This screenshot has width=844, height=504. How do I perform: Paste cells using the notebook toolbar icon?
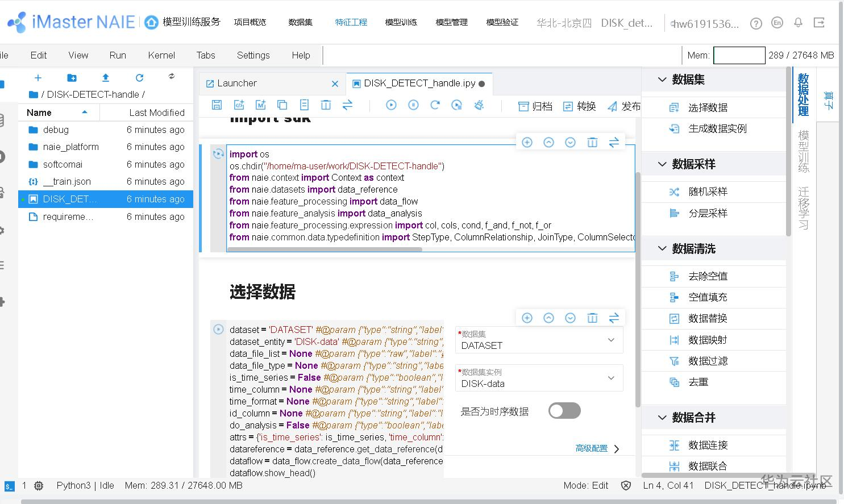304,105
